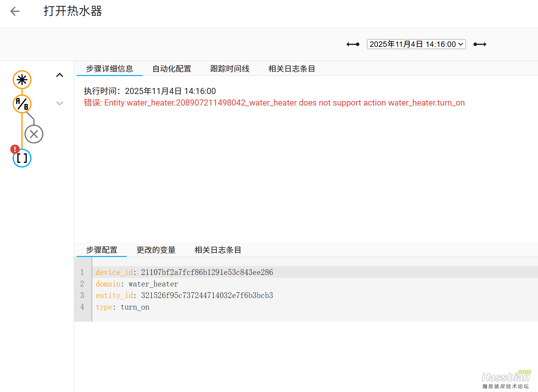Click the stopped execution X node

[34, 134]
